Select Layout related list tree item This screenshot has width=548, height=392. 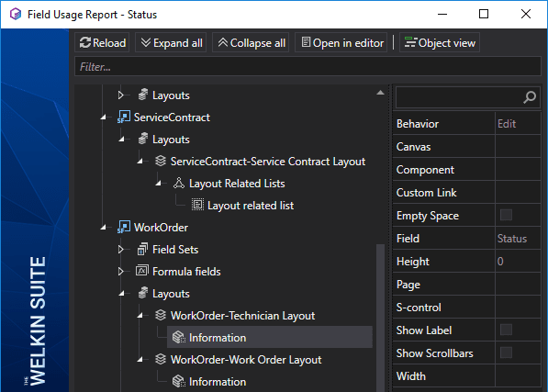coord(251,206)
